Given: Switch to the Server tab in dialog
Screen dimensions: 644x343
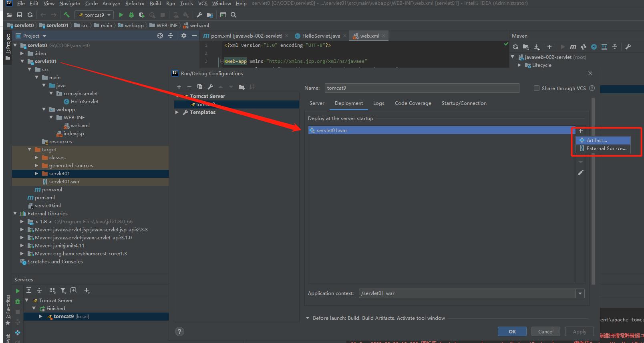Looking at the screenshot, I should point(317,103).
